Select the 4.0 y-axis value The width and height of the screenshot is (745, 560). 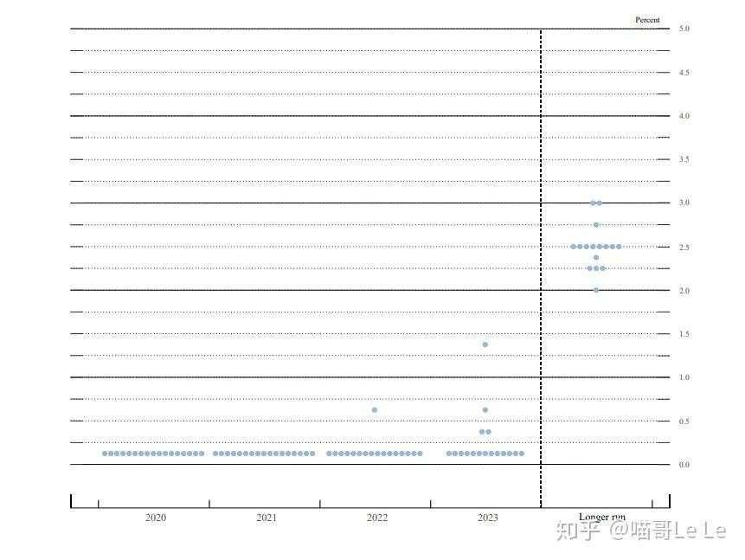coord(684,116)
